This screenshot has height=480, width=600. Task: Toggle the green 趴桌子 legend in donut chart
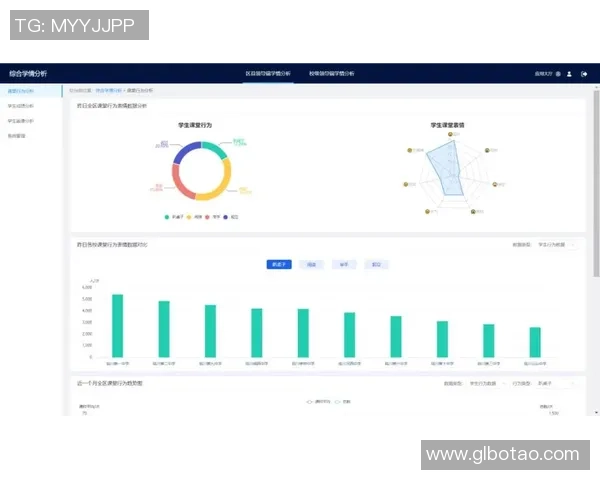(172, 216)
